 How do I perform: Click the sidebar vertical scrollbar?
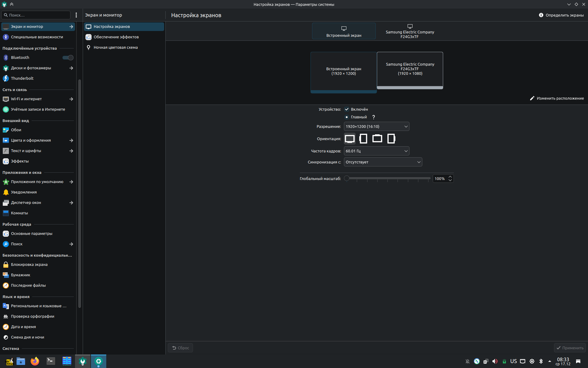coord(80,193)
